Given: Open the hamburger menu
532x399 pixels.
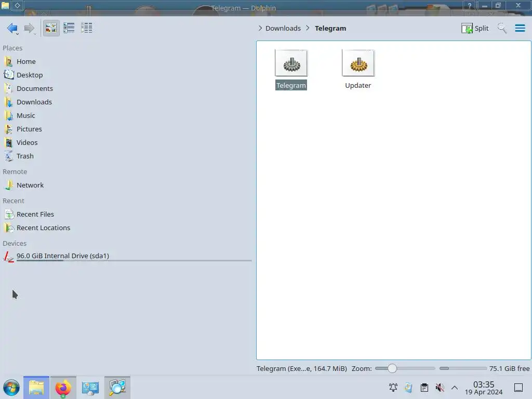Looking at the screenshot, I should click(x=520, y=28).
